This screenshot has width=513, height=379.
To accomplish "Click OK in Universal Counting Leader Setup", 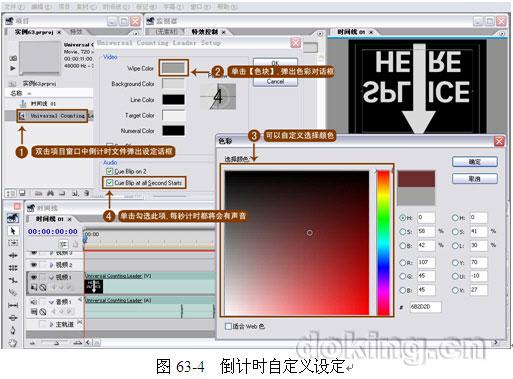I will [x=275, y=63].
